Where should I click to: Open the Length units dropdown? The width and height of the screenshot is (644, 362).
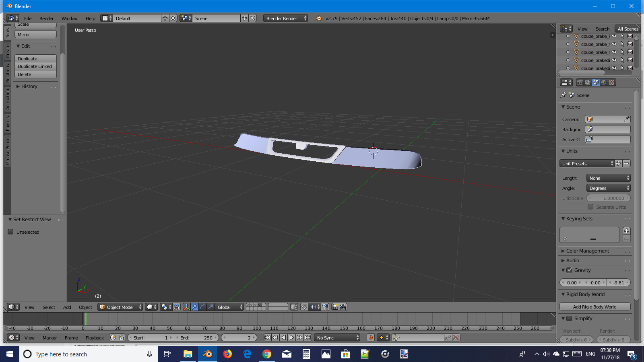point(608,178)
